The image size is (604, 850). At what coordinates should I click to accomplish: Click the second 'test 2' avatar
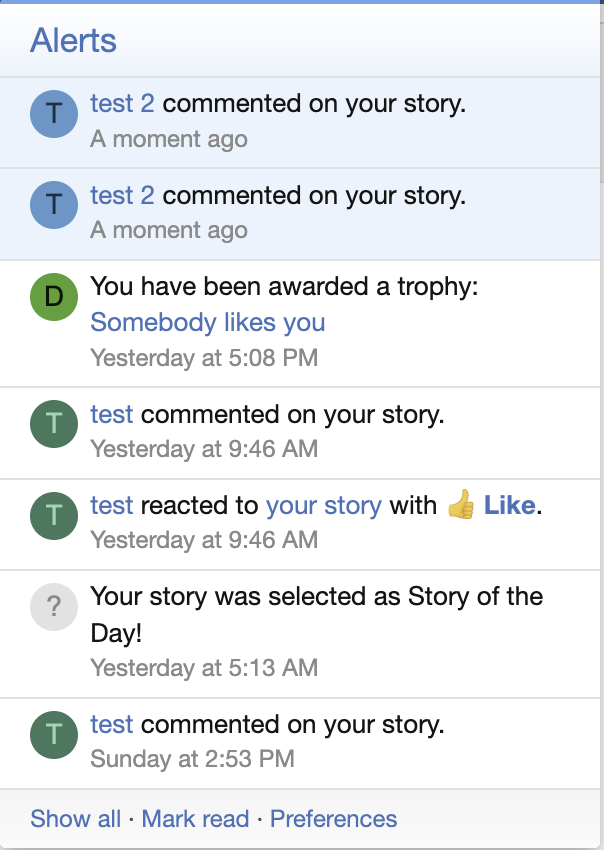click(53, 205)
